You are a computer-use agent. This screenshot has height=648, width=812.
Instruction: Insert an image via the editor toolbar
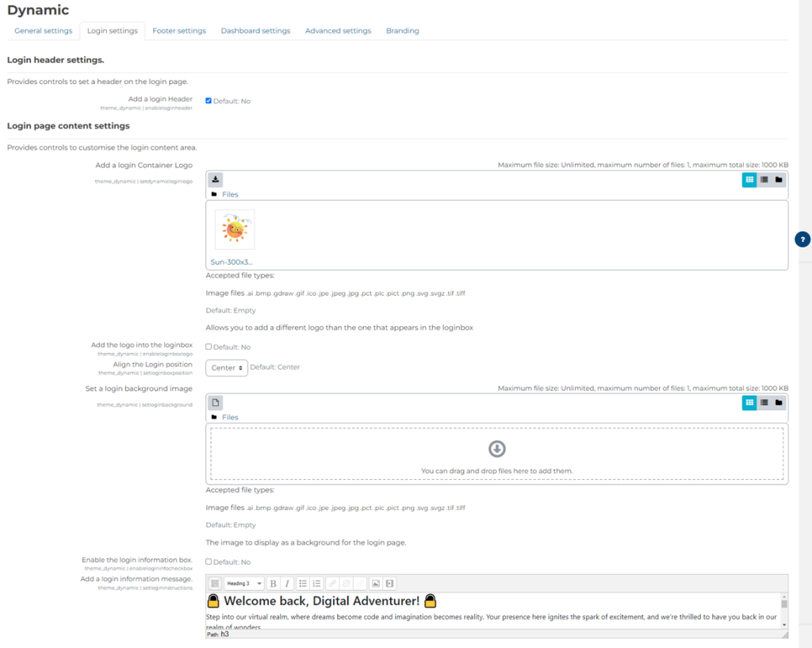click(x=376, y=583)
